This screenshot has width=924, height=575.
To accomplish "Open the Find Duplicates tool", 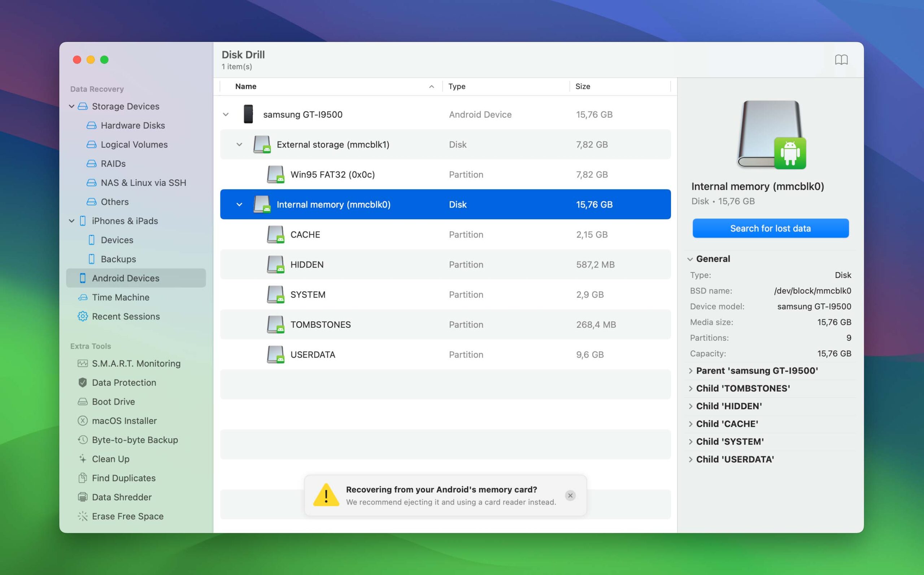I will pyautogui.click(x=123, y=478).
